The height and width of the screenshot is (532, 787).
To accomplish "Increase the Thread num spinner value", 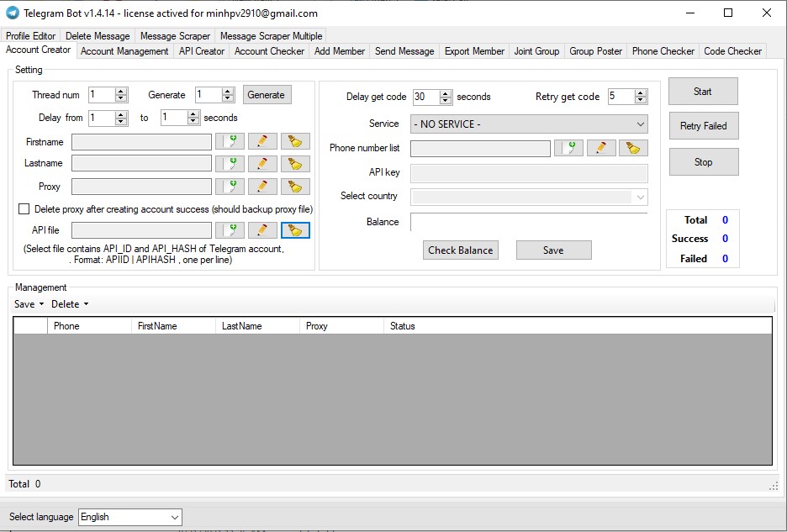I will tap(121, 92).
